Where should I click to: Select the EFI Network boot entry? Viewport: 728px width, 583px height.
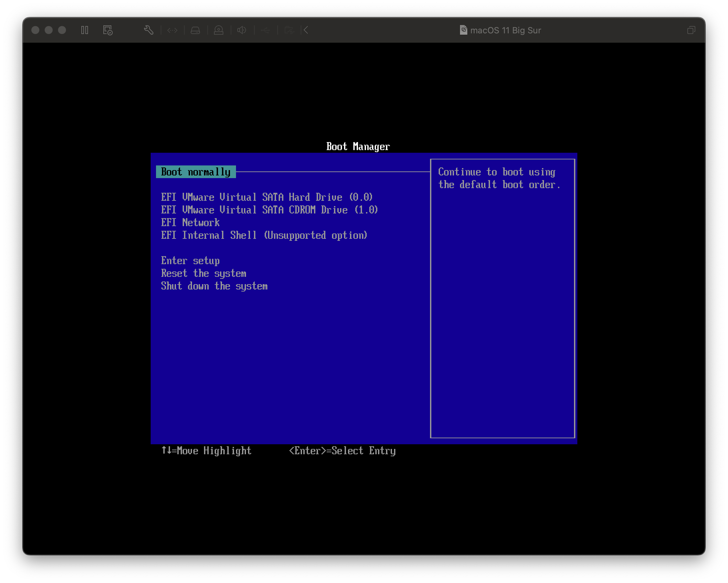tap(190, 222)
